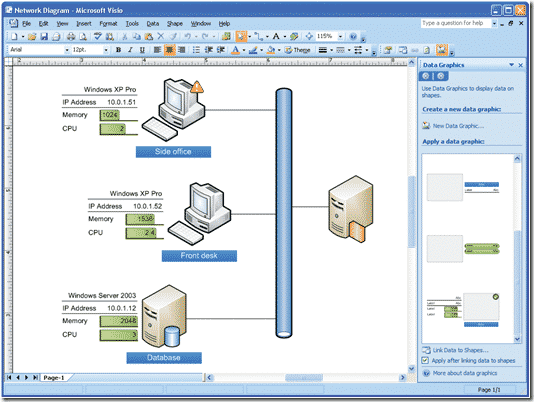Open the New drawing dropdown arrow
The image size is (534, 402).
(23, 36)
